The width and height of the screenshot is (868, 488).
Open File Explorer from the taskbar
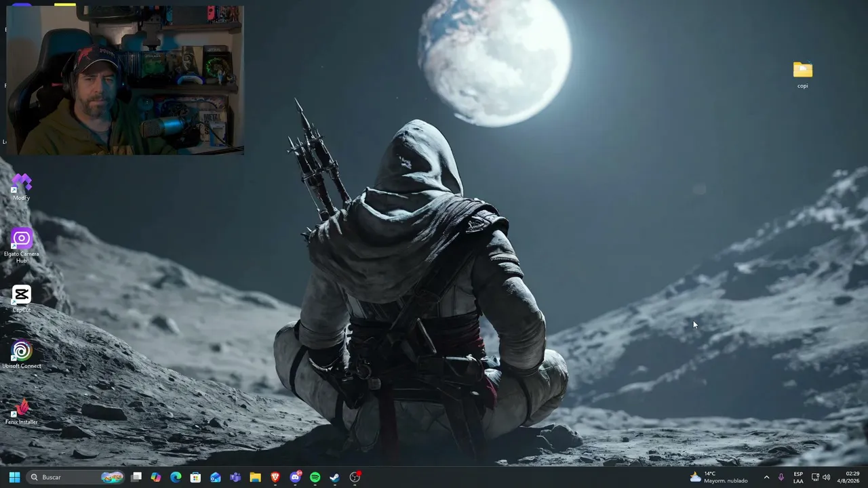(x=255, y=477)
